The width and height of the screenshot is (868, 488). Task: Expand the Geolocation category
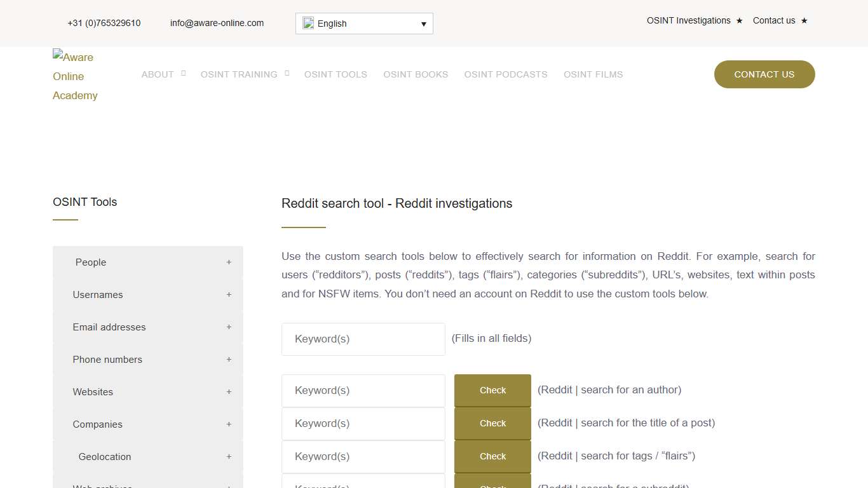point(229,456)
